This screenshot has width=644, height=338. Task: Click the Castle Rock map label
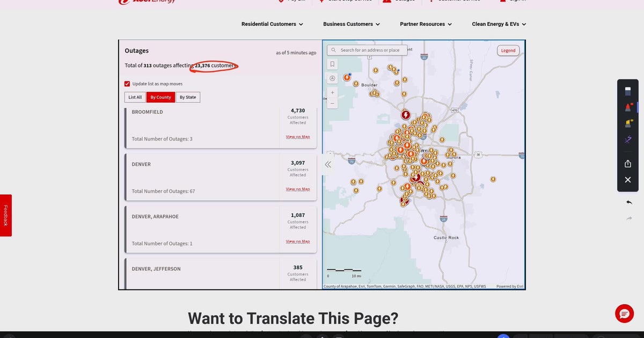(447, 238)
